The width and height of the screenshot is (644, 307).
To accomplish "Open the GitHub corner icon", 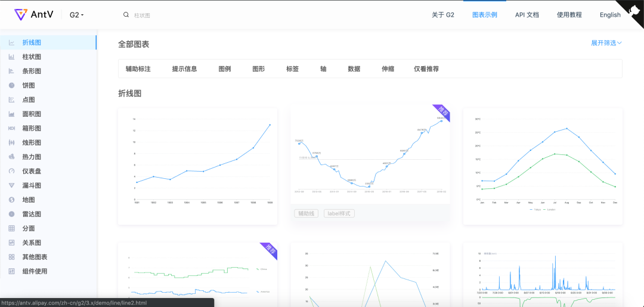I will pos(634,10).
